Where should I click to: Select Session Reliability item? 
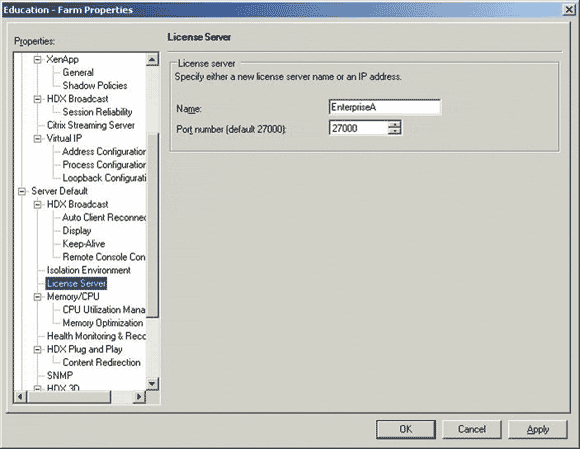[x=97, y=112]
